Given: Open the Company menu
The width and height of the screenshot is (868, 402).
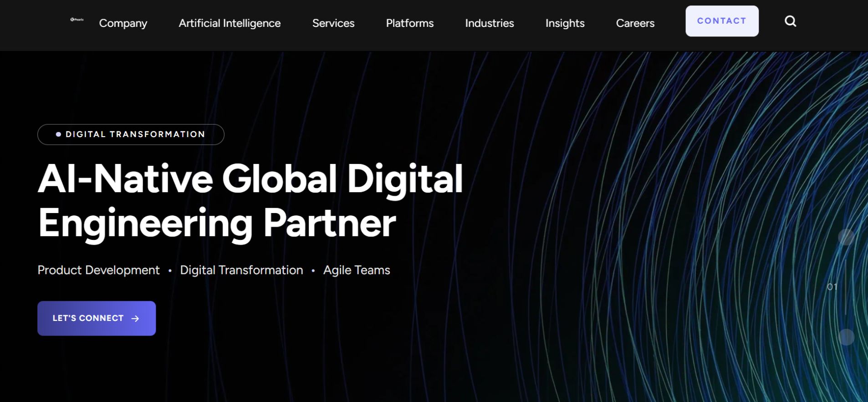Looking at the screenshot, I should (x=123, y=23).
